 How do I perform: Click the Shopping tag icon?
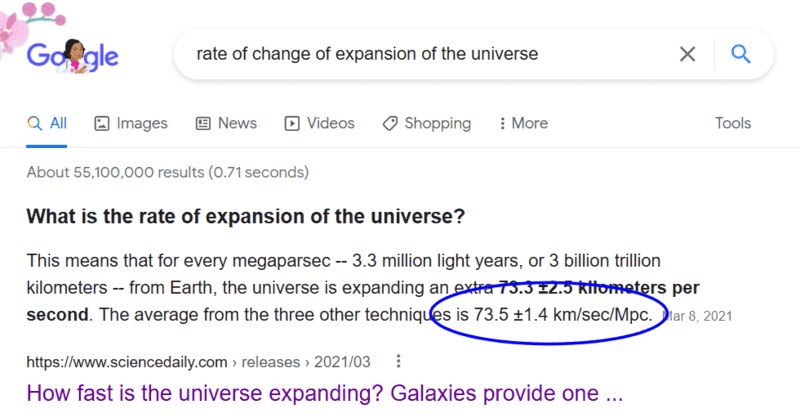click(389, 124)
